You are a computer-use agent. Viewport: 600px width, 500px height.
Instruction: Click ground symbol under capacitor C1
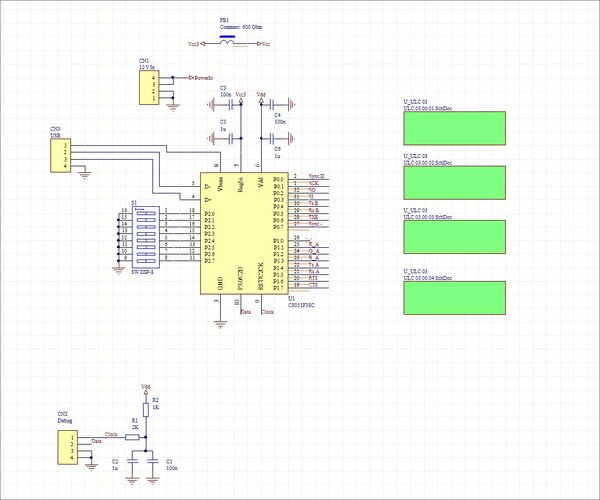click(x=153, y=481)
